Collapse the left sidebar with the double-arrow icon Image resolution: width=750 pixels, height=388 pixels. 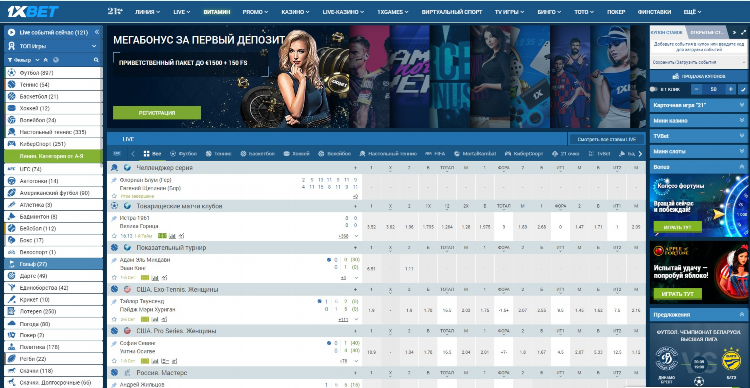[x=97, y=32]
